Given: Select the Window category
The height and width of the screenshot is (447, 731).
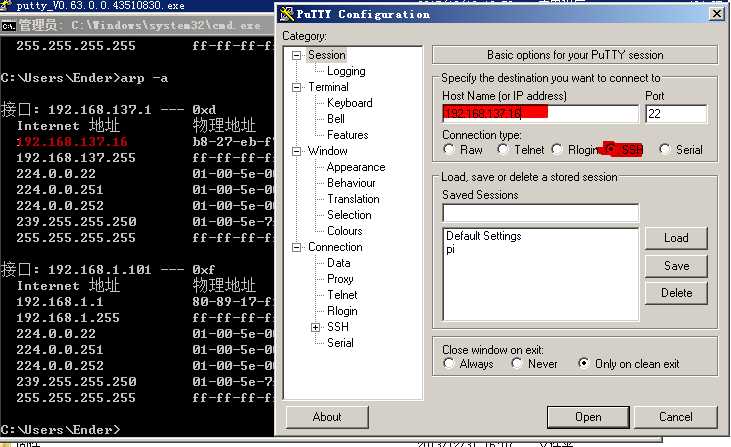Looking at the screenshot, I should (x=328, y=151).
